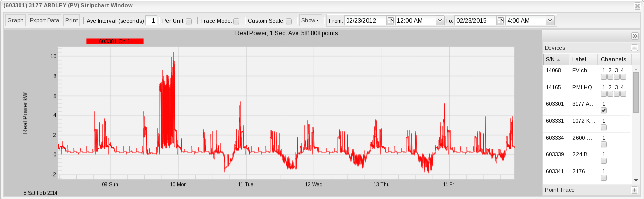Open the Show dropdown menu

310,21
